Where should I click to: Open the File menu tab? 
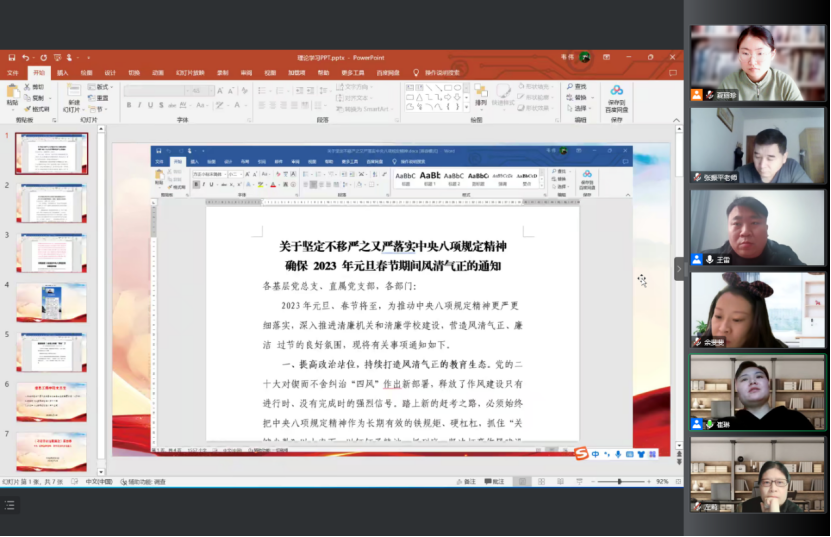coord(13,73)
